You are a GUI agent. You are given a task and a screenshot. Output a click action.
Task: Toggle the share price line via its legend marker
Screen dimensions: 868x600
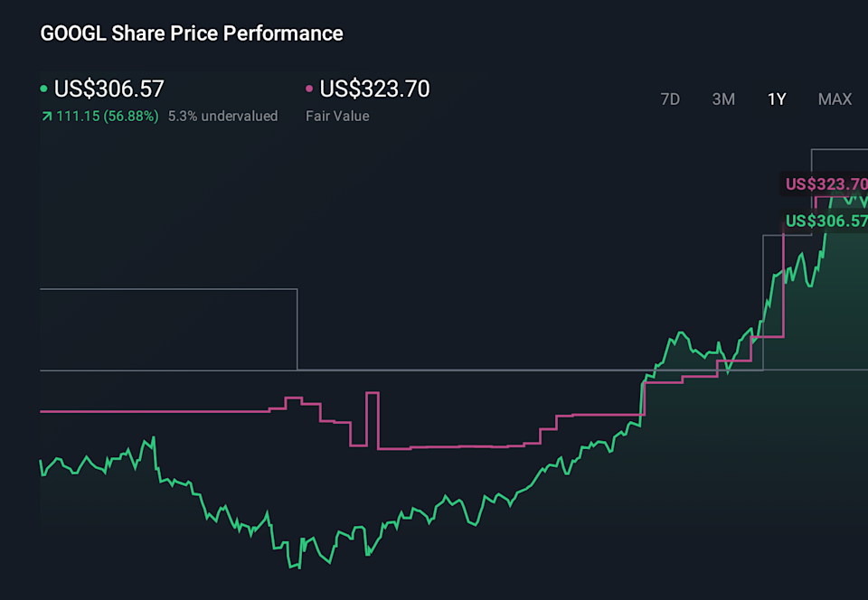[42, 89]
